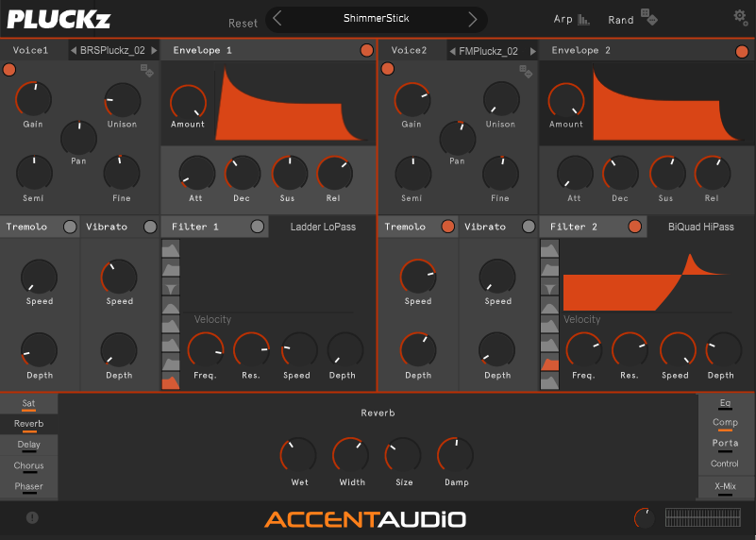The image size is (756, 540).
Task: Select next sample after FMPluckz_02
Action: tap(532, 51)
